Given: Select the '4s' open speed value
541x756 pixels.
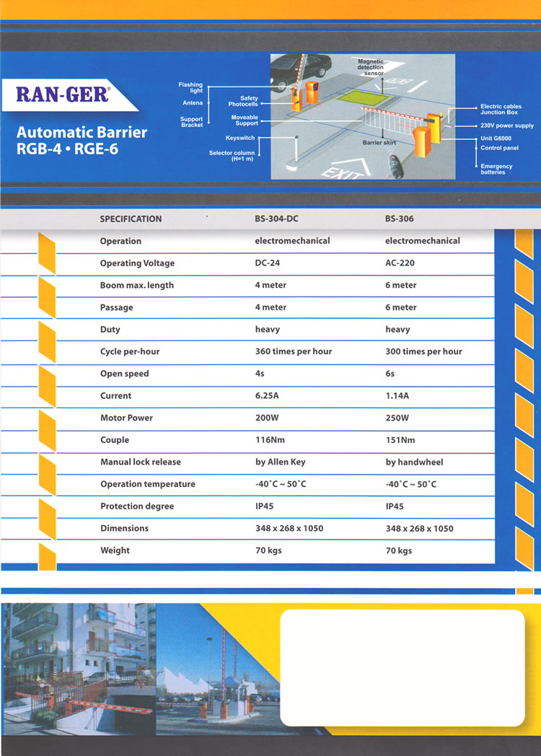Looking at the screenshot, I should (x=260, y=374).
